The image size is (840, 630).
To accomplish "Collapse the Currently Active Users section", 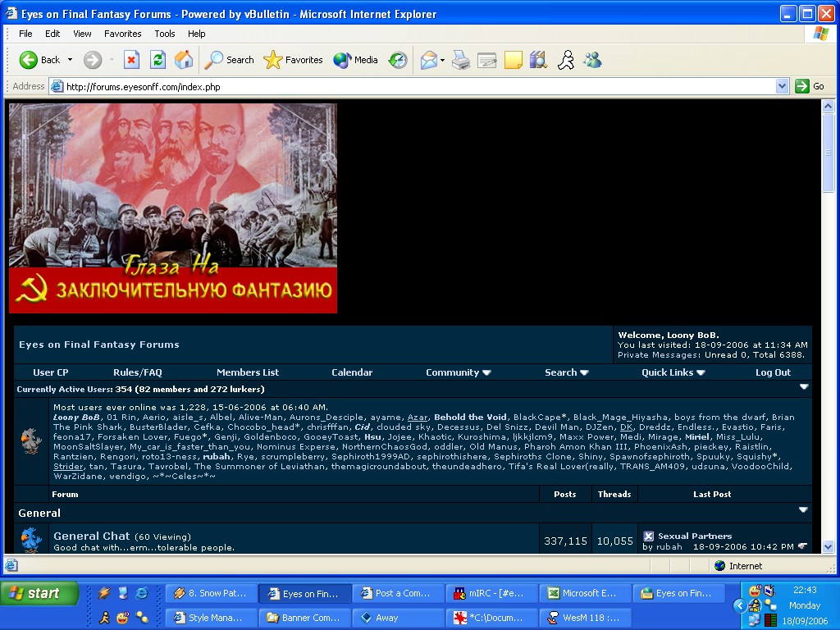I will [x=804, y=387].
